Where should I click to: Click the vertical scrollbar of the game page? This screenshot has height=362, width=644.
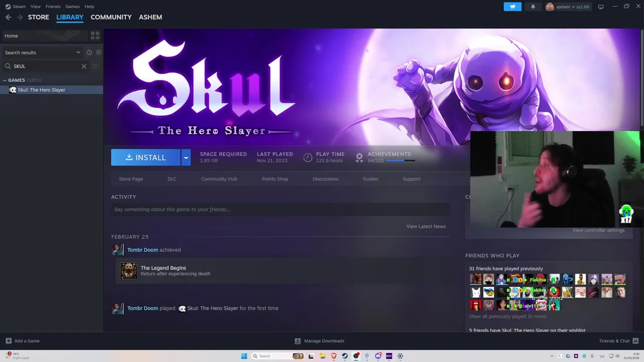pyautogui.click(x=641, y=77)
